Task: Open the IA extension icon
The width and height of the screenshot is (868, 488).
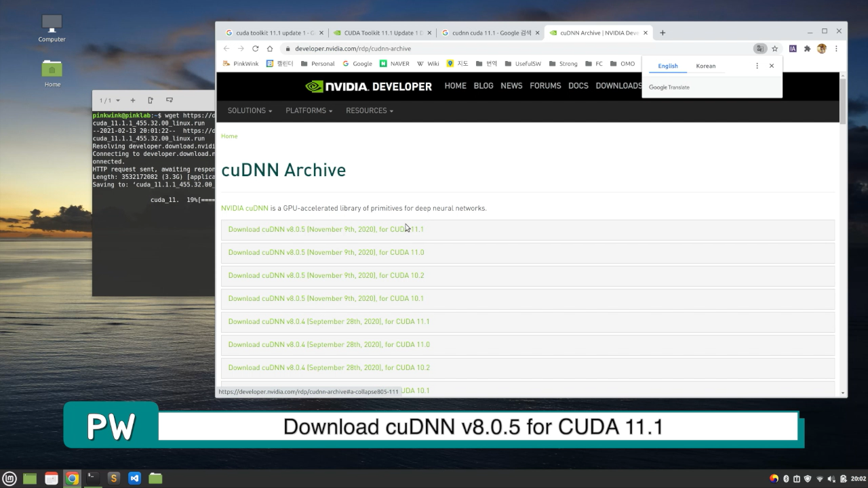Action: click(x=793, y=49)
